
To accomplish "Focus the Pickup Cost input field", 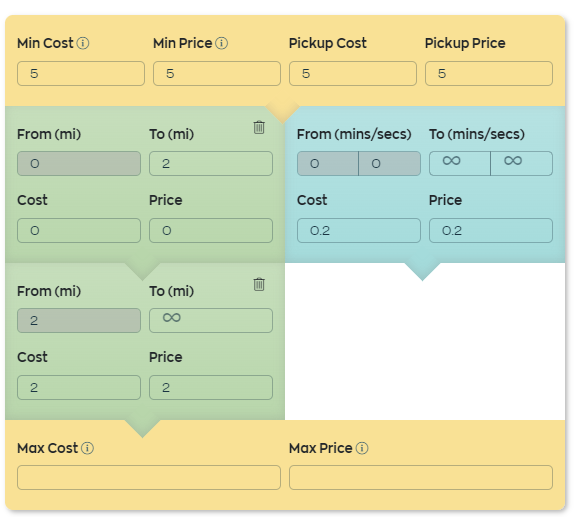I will tap(353, 73).
